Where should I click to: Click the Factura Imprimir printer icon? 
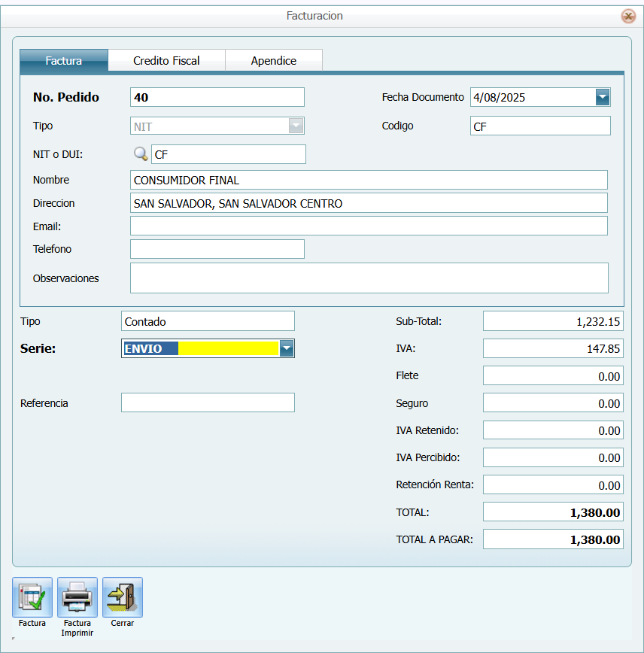point(77,597)
